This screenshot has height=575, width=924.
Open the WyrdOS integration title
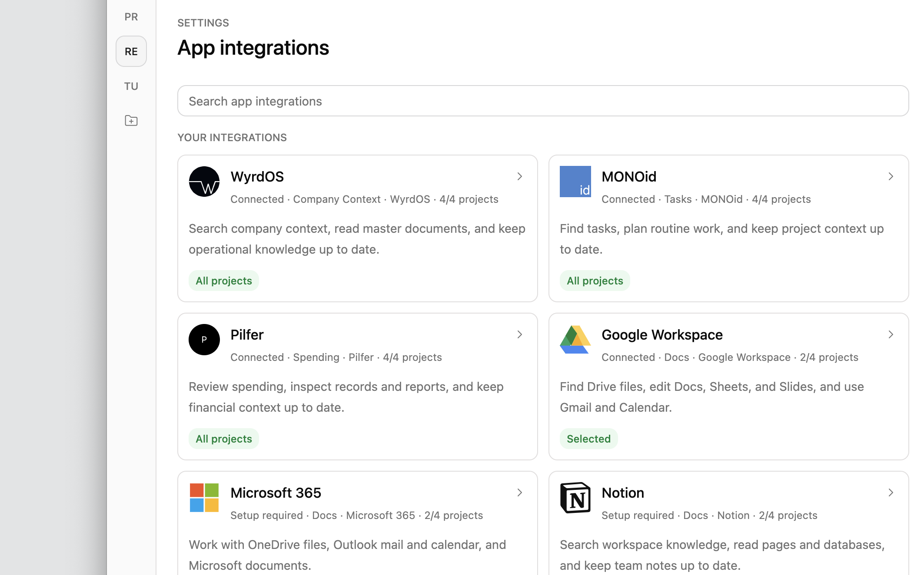pos(257,177)
